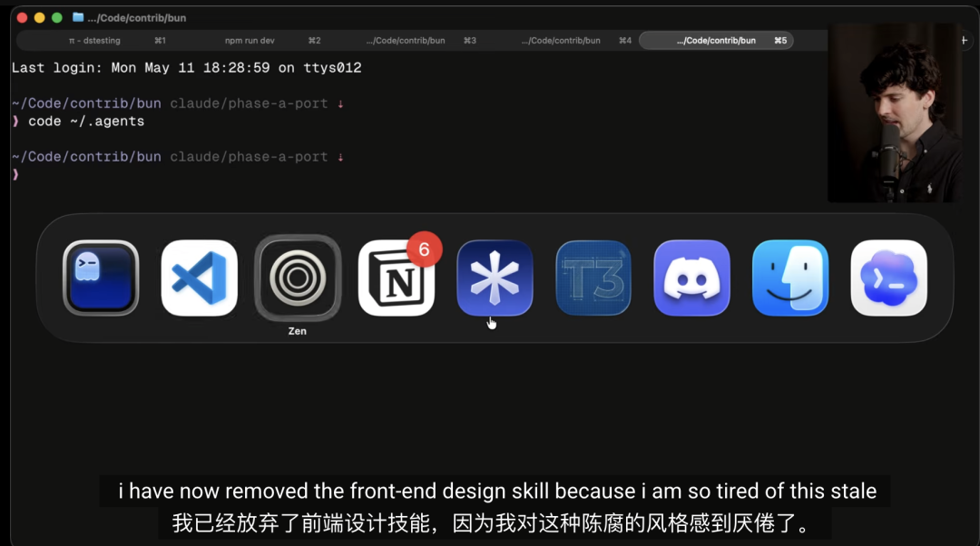Click the red 6 notification badge on Notion
The height and width of the screenshot is (546, 980).
(x=425, y=249)
